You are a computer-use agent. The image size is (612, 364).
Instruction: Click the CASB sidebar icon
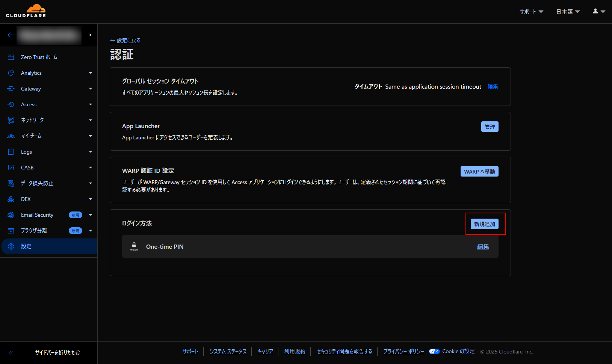coord(11,168)
